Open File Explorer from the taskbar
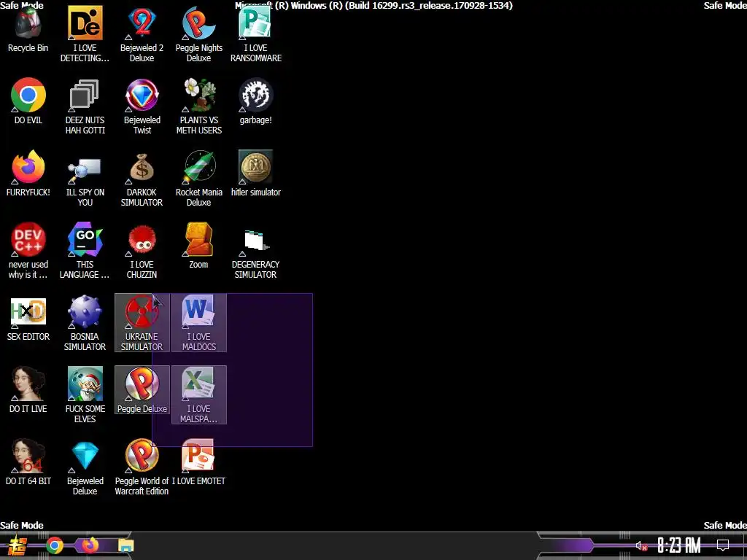This screenshot has width=747, height=560. pyautogui.click(x=126, y=545)
